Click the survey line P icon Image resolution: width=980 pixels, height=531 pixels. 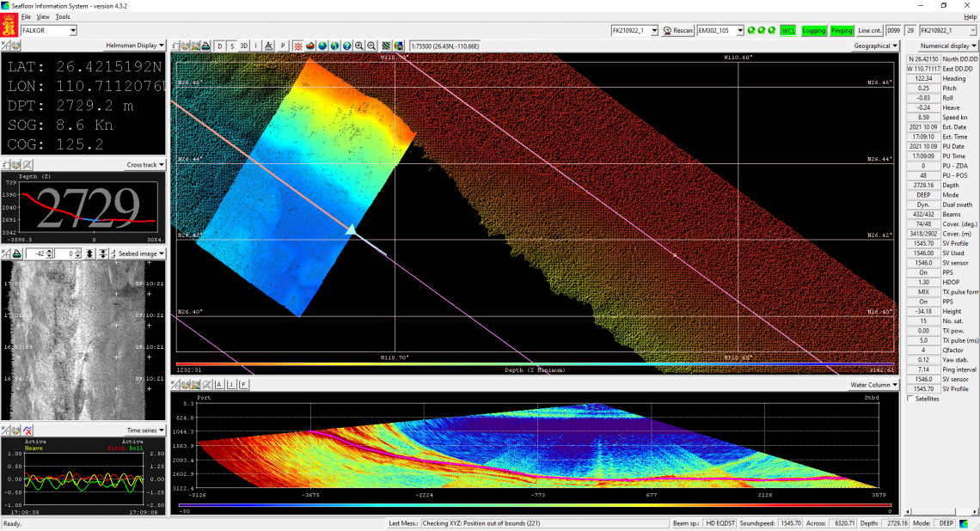[282, 46]
